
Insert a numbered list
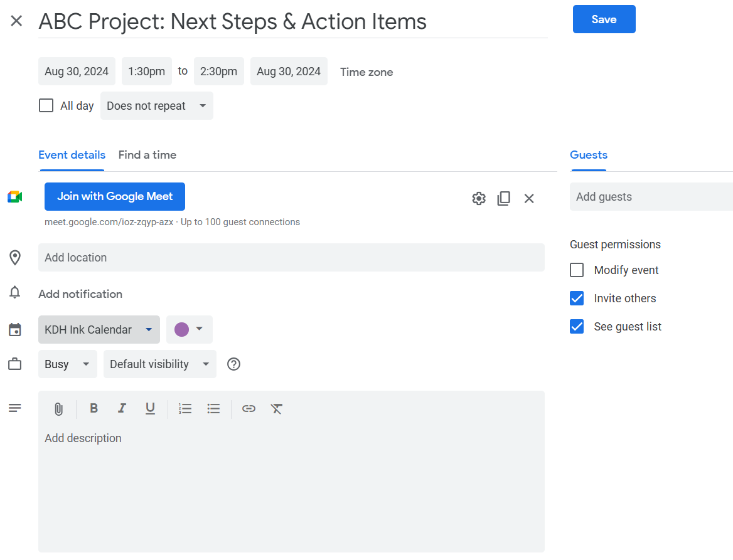pos(185,409)
